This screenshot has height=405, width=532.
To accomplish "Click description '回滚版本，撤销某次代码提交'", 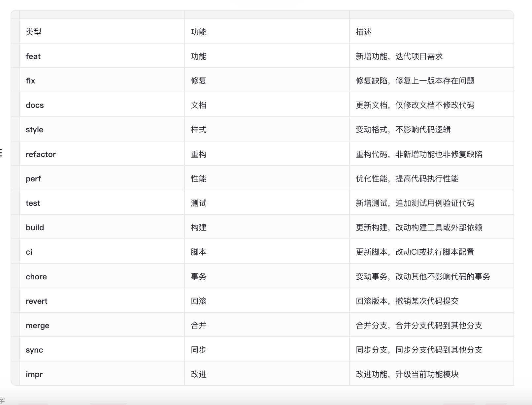I will coord(407,301).
